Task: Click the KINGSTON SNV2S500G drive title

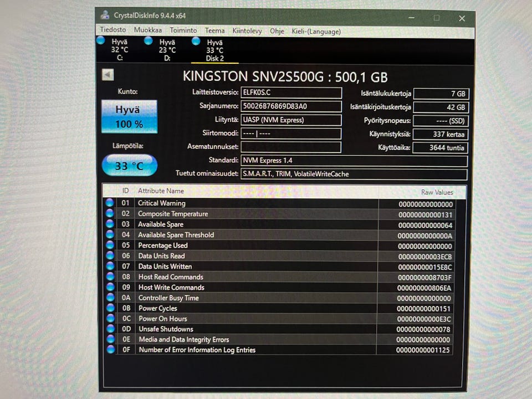Action: coord(285,76)
